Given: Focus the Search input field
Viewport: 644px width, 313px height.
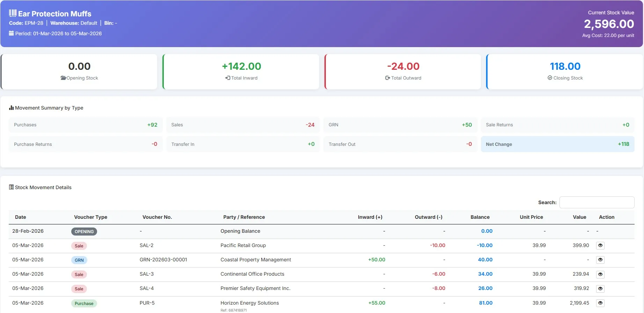Looking at the screenshot, I should tap(597, 202).
